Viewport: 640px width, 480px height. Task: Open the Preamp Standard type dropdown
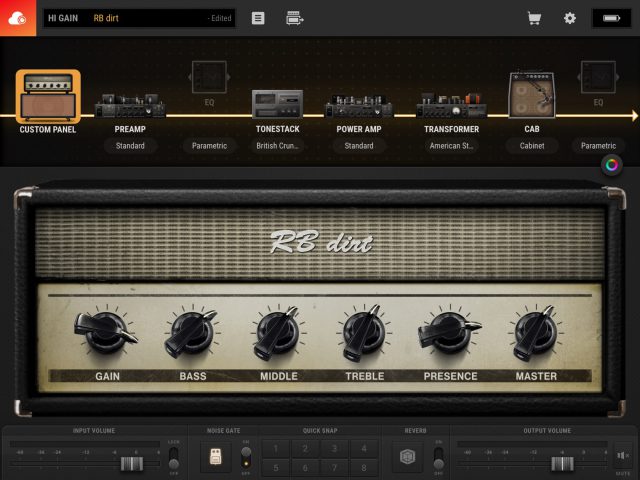130,146
